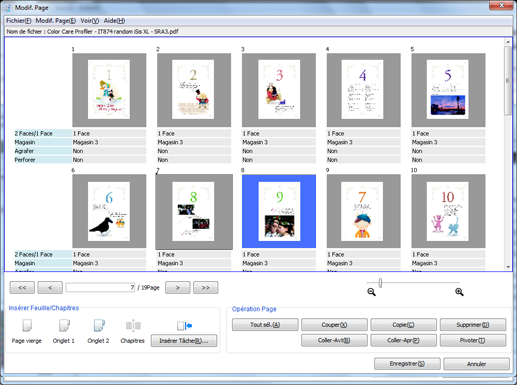Click the zoom out magnifier icon
This screenshot has width=517, height=385.
[x=371, y=292]
